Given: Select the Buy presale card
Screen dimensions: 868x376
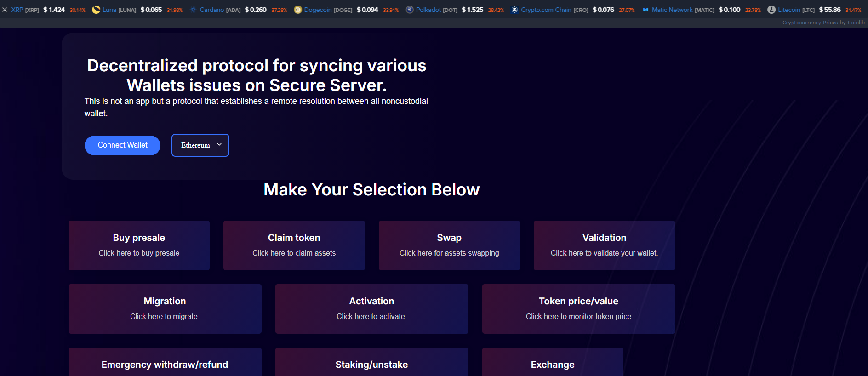Looking at the screenshot, I should 139,245.
